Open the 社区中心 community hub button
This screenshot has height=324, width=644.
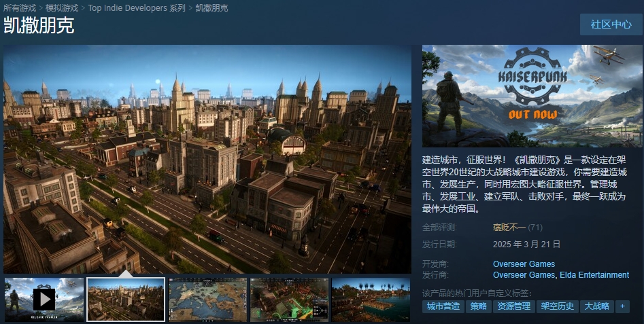[x=611, y=24]
